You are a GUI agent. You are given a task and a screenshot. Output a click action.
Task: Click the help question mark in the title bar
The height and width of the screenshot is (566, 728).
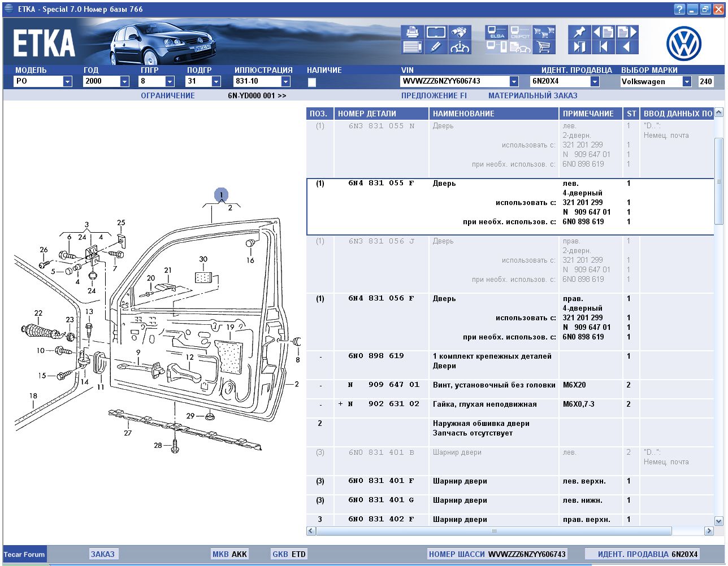coord(679,9)
